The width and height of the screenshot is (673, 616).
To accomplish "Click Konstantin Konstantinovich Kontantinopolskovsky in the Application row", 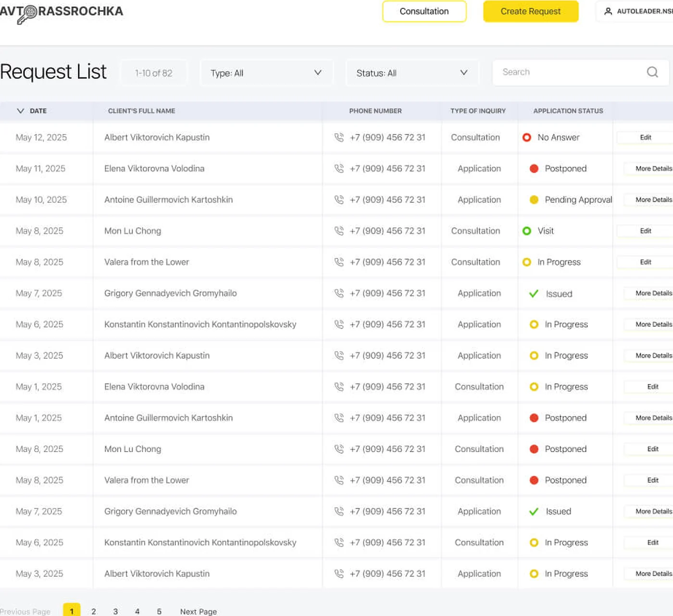I will pos(200,324).
